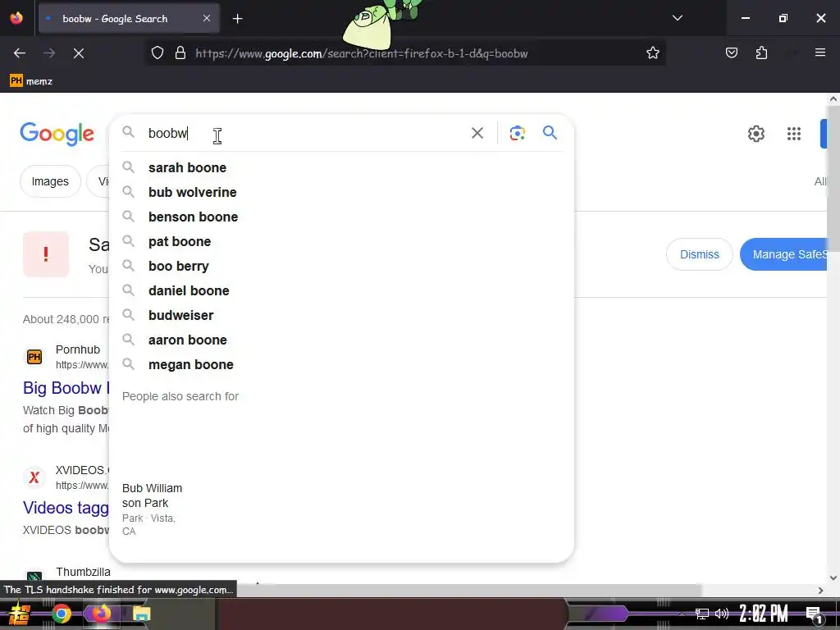Open the 'Videos tagg' result link
The height and width of the screenshot is (630, 840).
coord(66,508)
